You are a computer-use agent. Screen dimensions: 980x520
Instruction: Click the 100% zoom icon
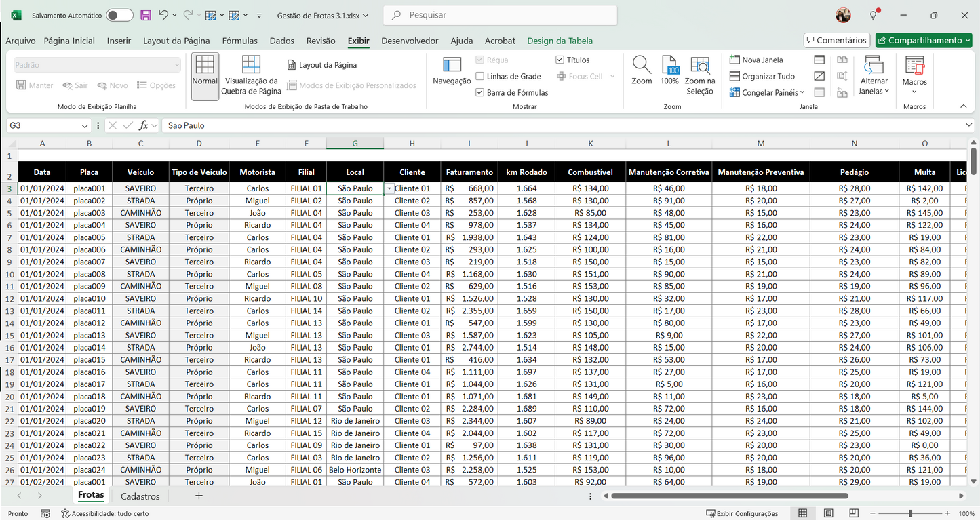point(669,71)
